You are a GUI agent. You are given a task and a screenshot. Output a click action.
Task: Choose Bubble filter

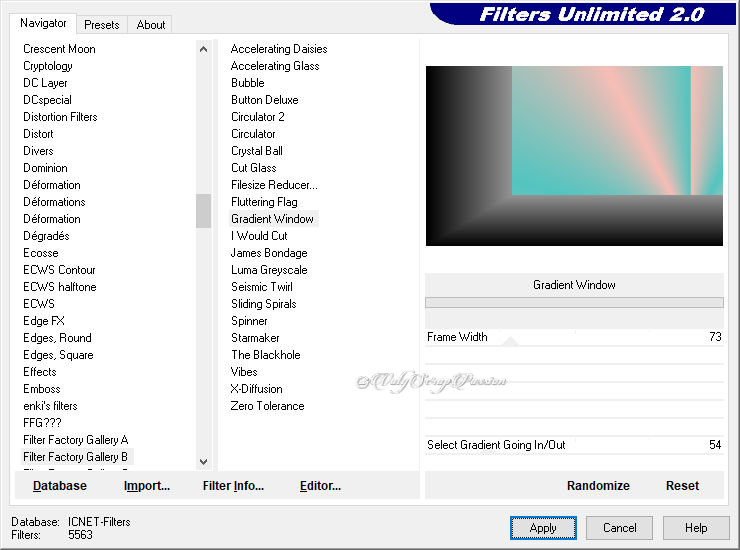pyautogui.click(x=248, y=83)
